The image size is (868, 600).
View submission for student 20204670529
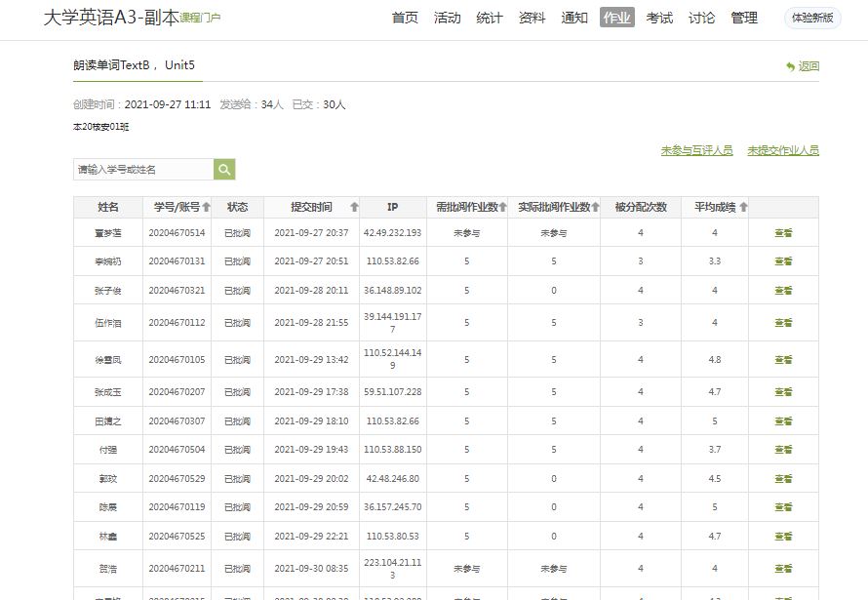[783, 479]
